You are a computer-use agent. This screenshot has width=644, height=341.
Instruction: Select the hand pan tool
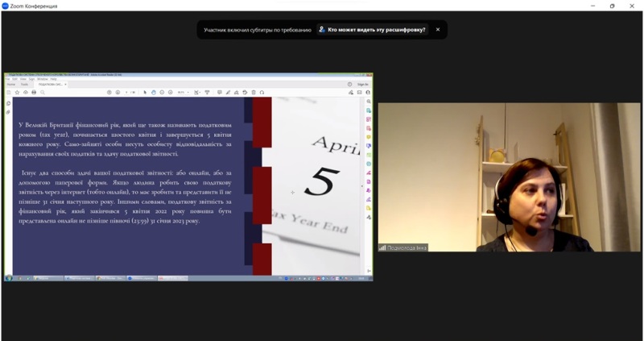coord(154,93)
